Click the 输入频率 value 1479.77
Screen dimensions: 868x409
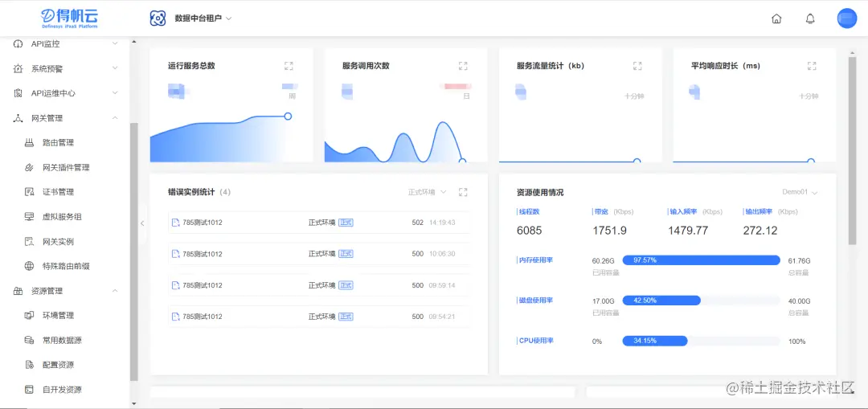pyautogui.click(x=688, y=231)
